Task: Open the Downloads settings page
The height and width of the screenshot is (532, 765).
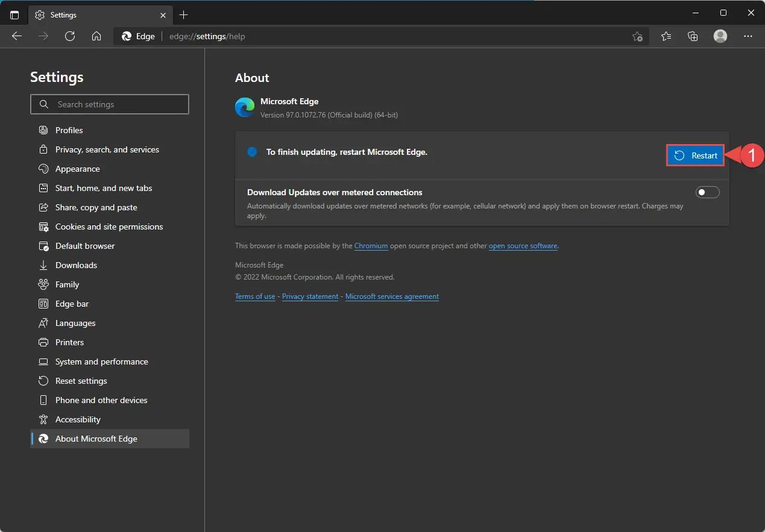Action: coord(110,265)
